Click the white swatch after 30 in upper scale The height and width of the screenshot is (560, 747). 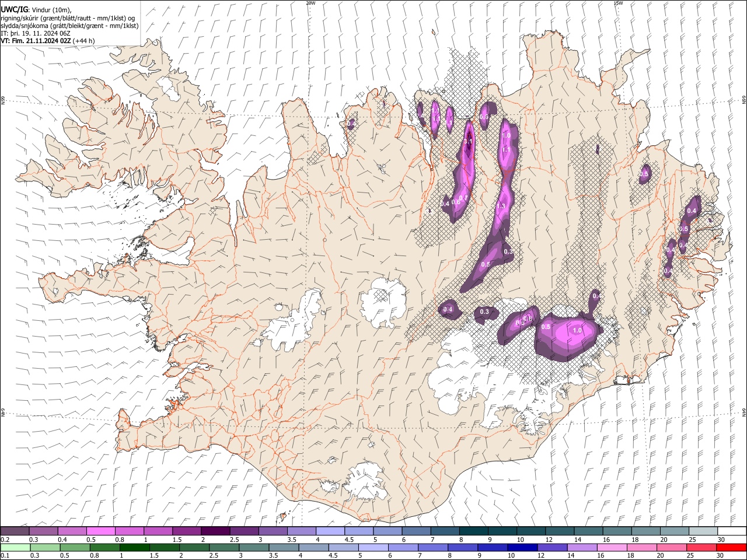click(x=732, y=531)
